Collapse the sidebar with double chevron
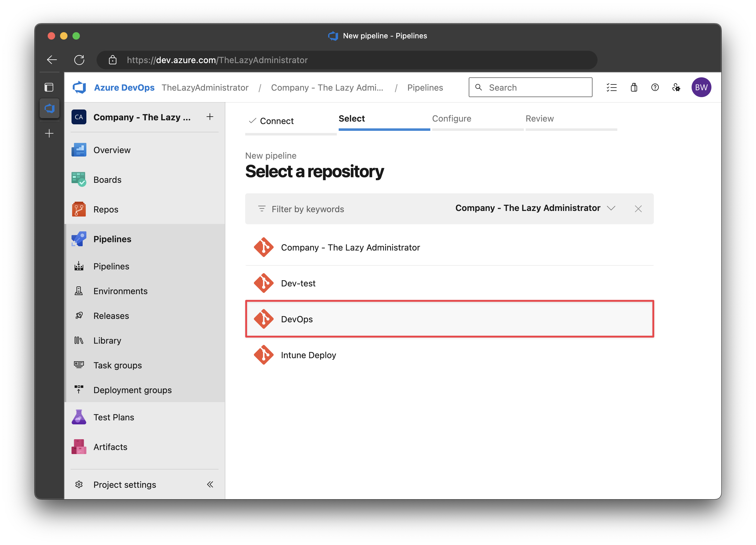The height and width of the screenshot is (545, 756). (x=210, y=484)
